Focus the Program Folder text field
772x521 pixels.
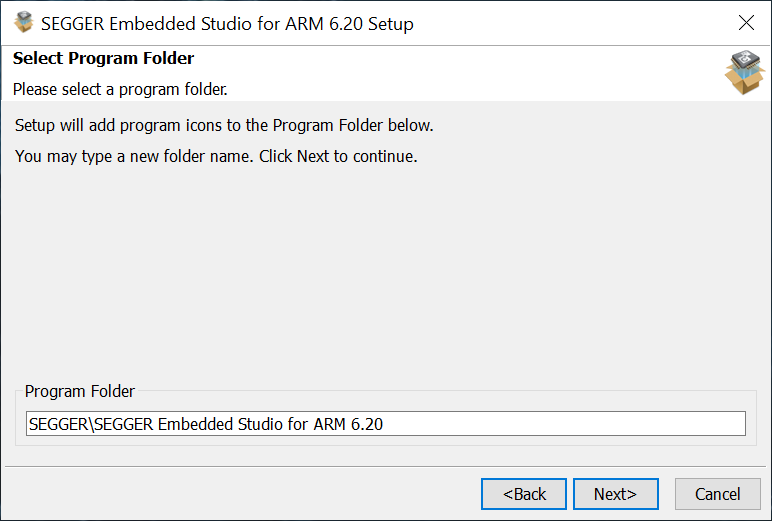click(x=386, y=424)
